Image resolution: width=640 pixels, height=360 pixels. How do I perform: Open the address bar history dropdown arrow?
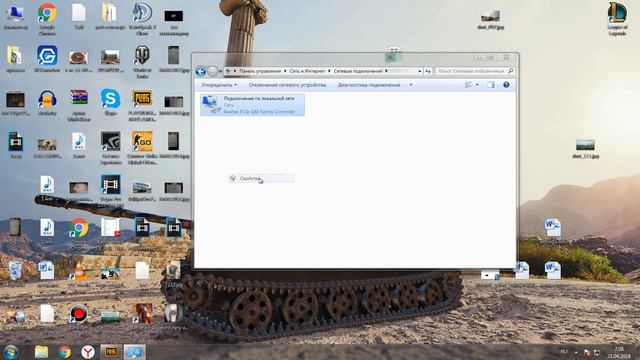pyautogui.click(x=420, y=71)
